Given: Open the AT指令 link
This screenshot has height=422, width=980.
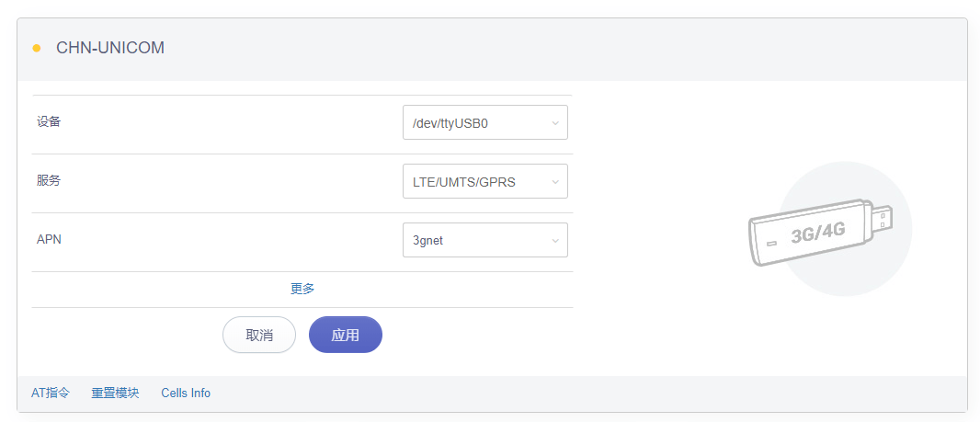Looking at the screenshot, I should pos(51,393).
